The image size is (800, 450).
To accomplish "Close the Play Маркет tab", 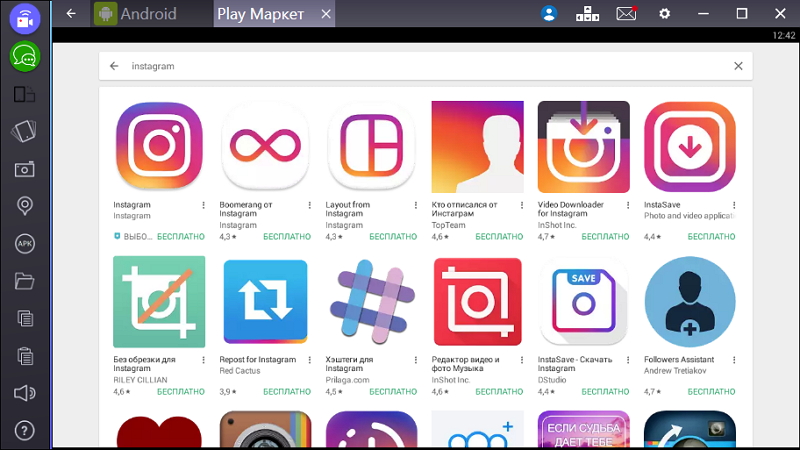I will 326,14.
